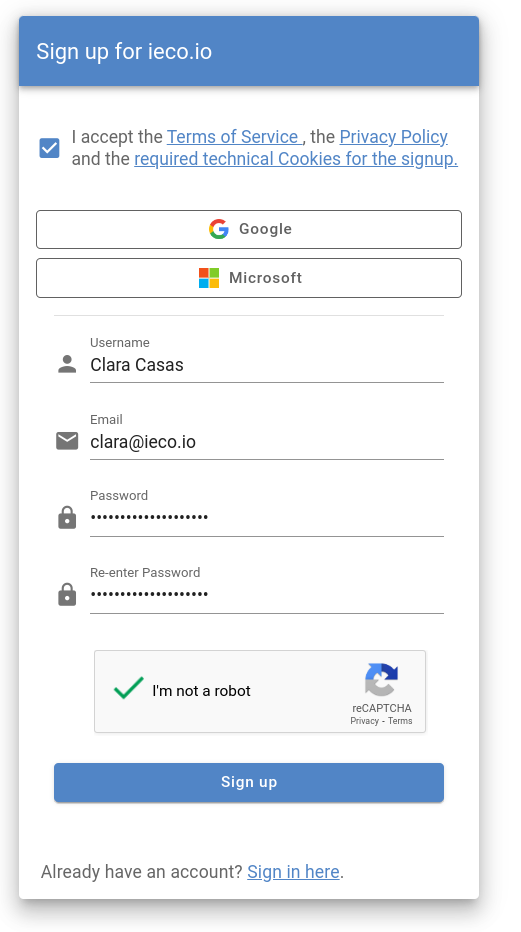This screenshot has height=932, width=521.
Task: Click the reCAPTCHA logo icon
Action: (x=381, y=679)
